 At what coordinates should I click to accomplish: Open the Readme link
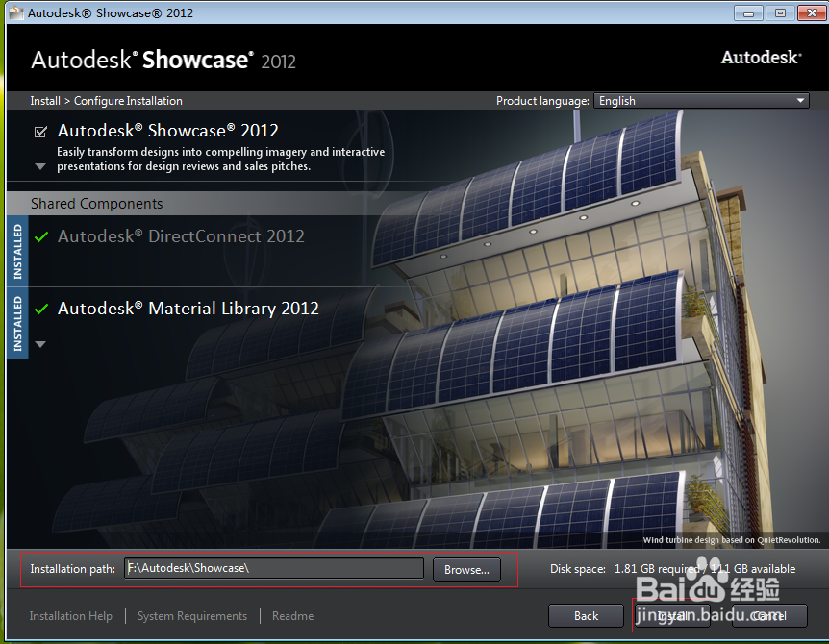(x=293, y=616)
